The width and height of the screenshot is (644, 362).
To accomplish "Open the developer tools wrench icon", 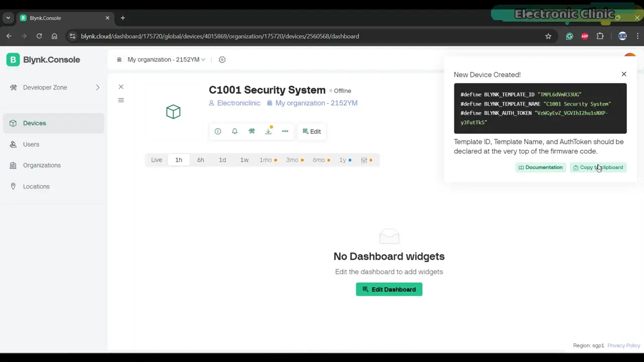I will click(252, 131).
